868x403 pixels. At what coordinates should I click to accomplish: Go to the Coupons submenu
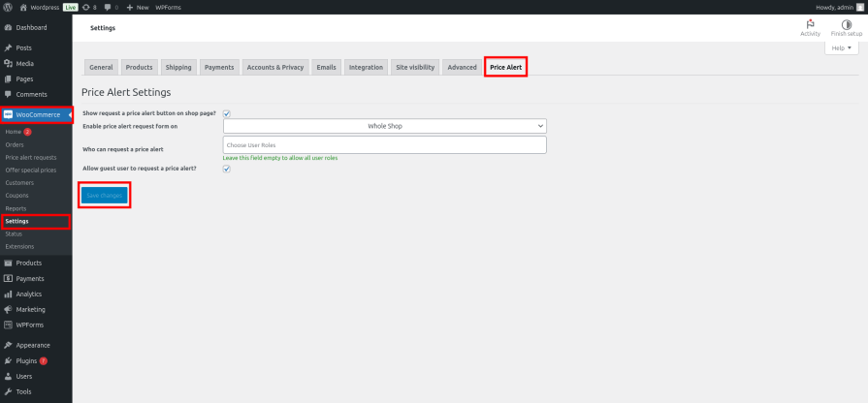point(17,196)
